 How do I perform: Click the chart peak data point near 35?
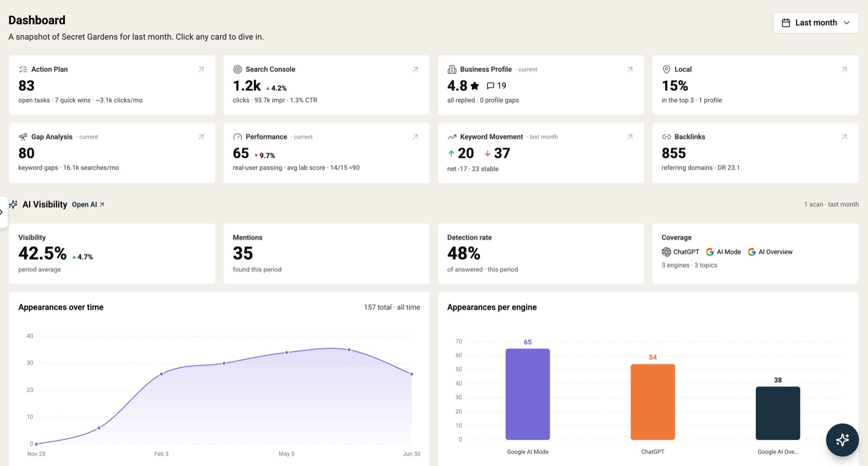[349, 350]
